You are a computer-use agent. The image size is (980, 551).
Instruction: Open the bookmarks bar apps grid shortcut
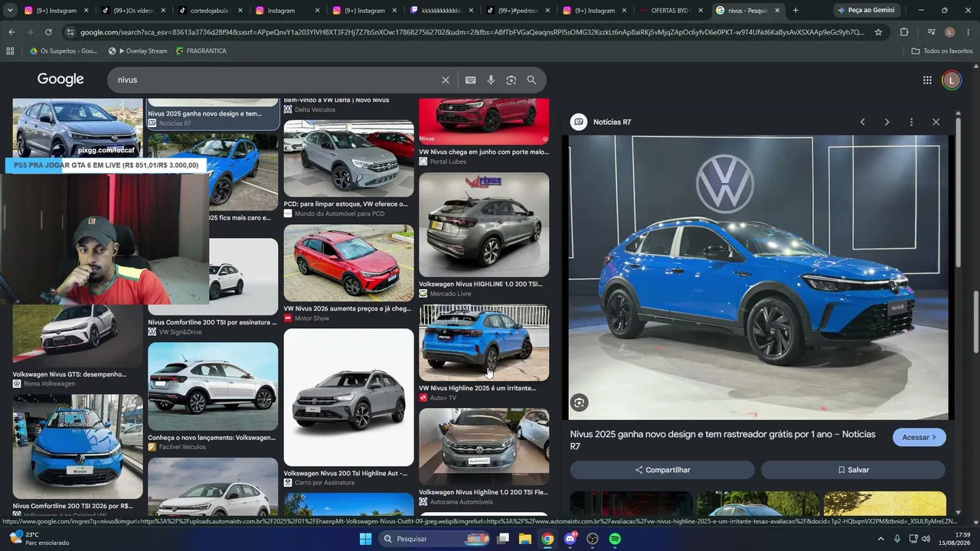pos(10,51)
